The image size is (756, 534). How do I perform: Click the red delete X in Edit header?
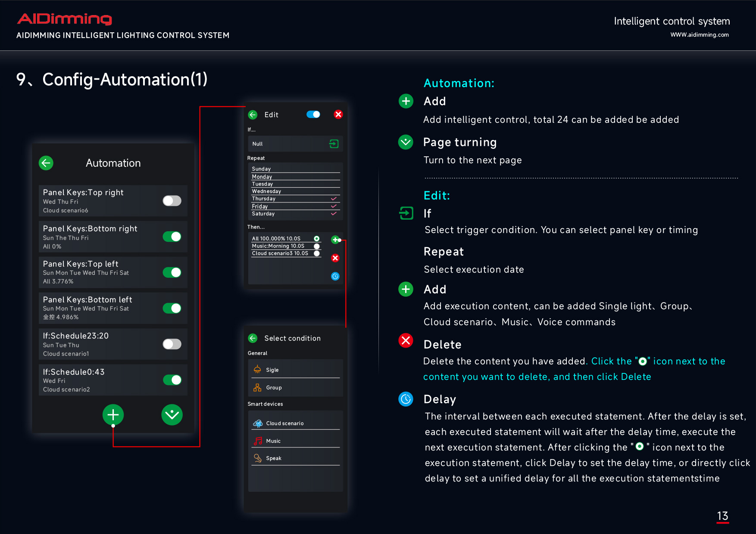tap(338, 114)
